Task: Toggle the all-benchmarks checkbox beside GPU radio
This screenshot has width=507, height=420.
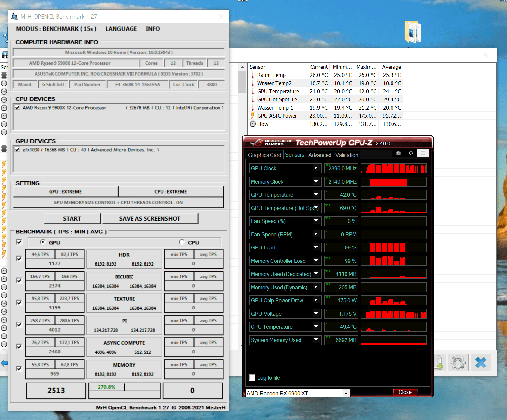Action: click(x=19, y=242)
